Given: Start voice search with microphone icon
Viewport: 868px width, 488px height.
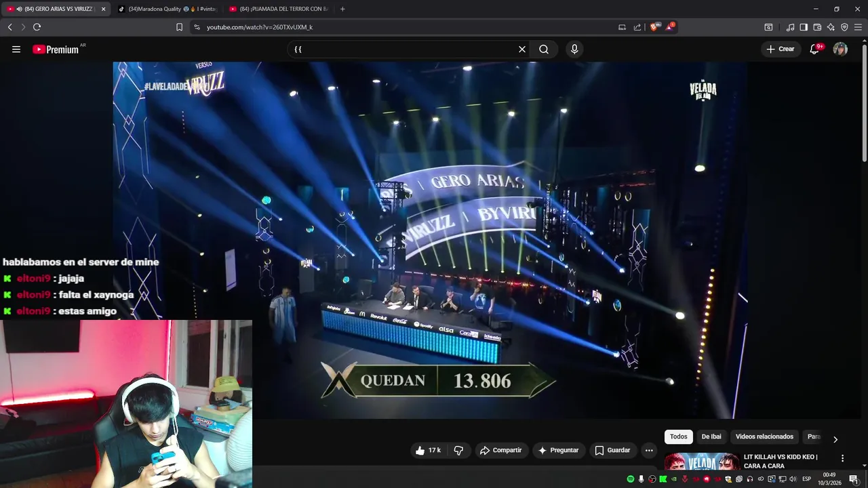Looking at the screenshot, I should pyautogui.click(x=574, y=49).
